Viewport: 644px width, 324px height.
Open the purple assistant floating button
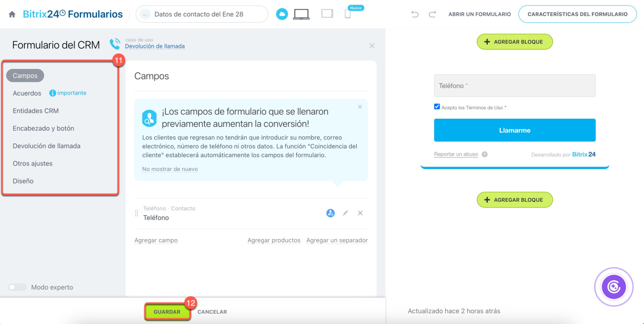coord(613,287)
